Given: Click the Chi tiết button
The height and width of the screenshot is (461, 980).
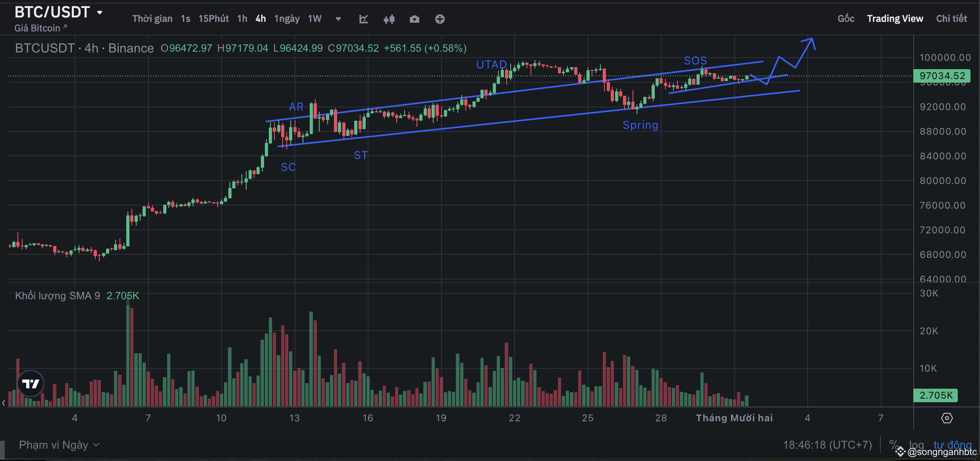Looking at the screenshot, I should [x=952, y=18].
